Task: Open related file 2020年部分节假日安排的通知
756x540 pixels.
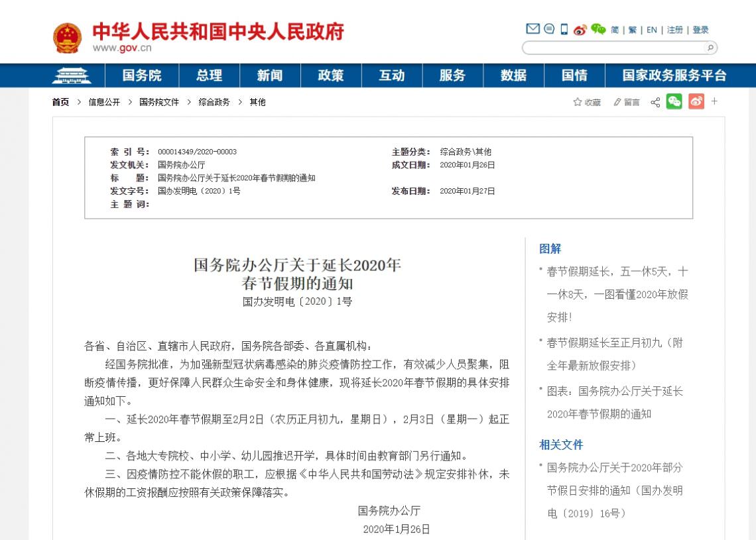Action: click(x=615, y=490)
